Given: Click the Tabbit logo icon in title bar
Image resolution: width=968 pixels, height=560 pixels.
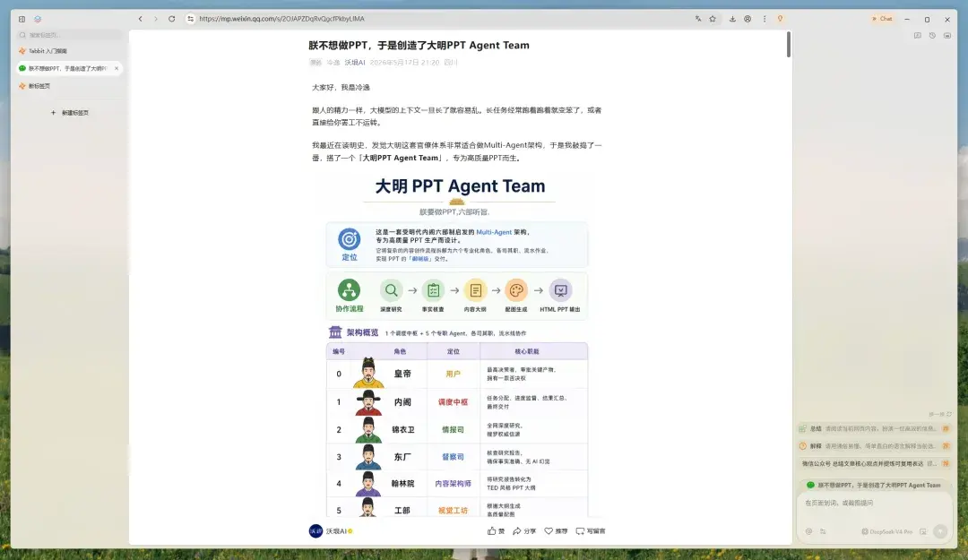Looking at the screenshot, I should pyautogui.click(x=38, y=19).
